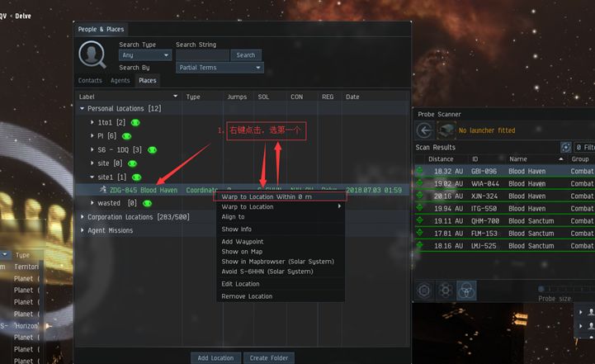Expand Corporation Locations [283/500]
This screenshot has width=595, height=364.
(x=82, y=217)
